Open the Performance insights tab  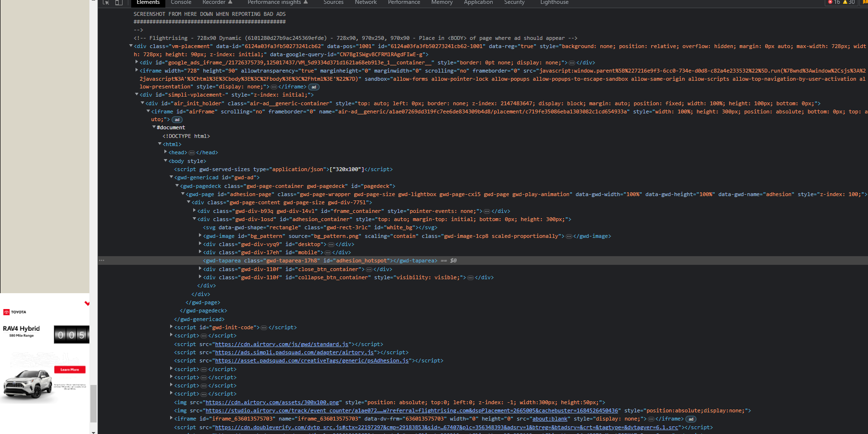277,2
